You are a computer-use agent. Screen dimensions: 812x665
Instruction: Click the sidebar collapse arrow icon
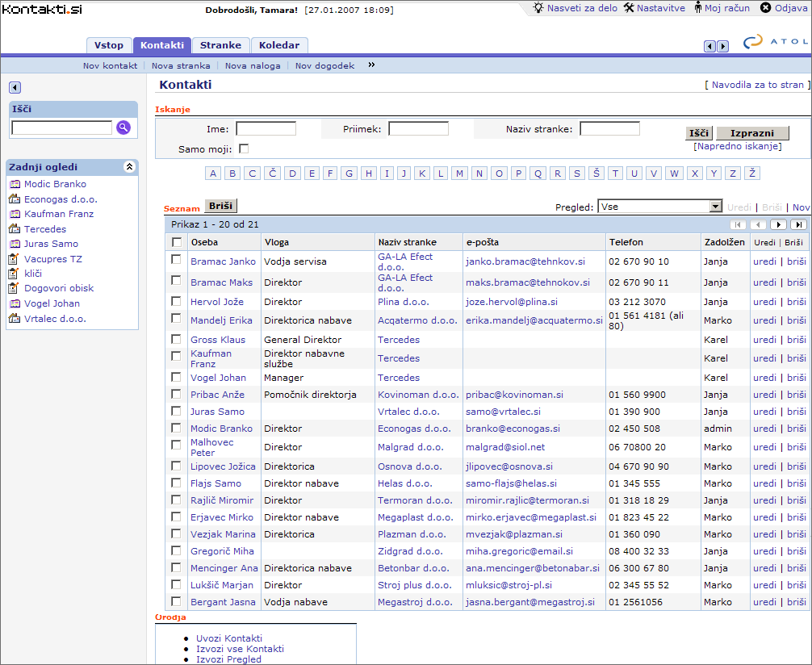click(15, 88)
